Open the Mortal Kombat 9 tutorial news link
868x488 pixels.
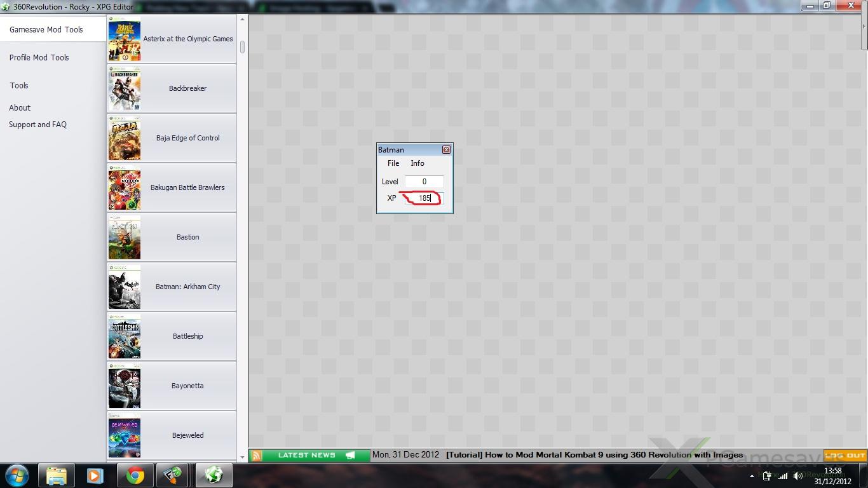[x=594, y=455]
